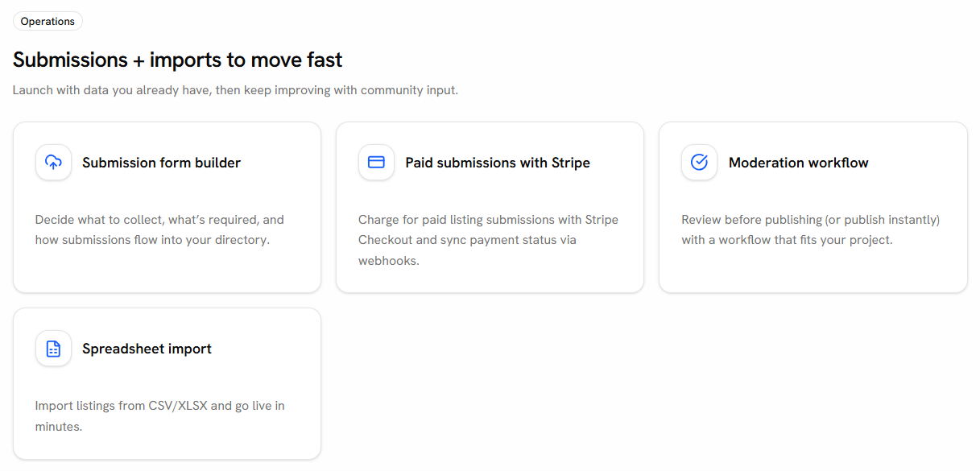
Task: Click blank bottom area of Moderation workflow card
Action: [813, 272]
